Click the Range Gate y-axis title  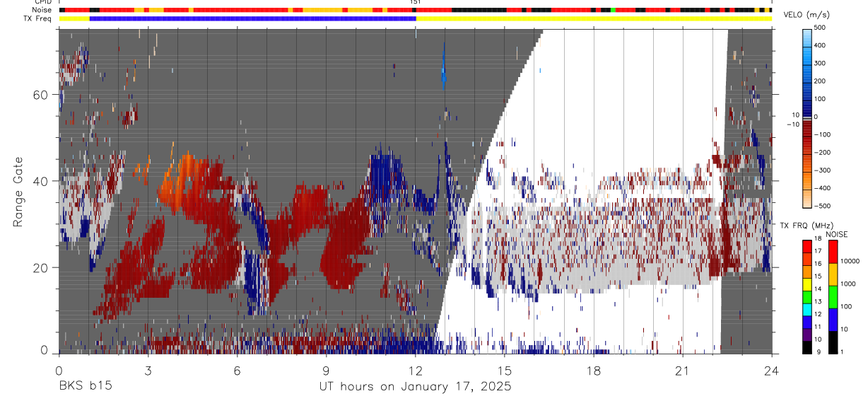click(18, 192)
